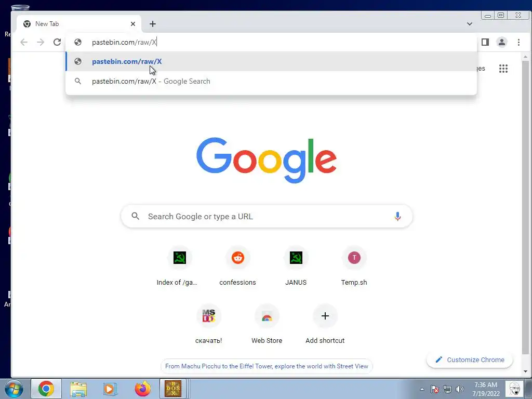Screen dimensions: 532x399
Task: Open the Temp.sh shortcut
Action: tap(354, 267)
